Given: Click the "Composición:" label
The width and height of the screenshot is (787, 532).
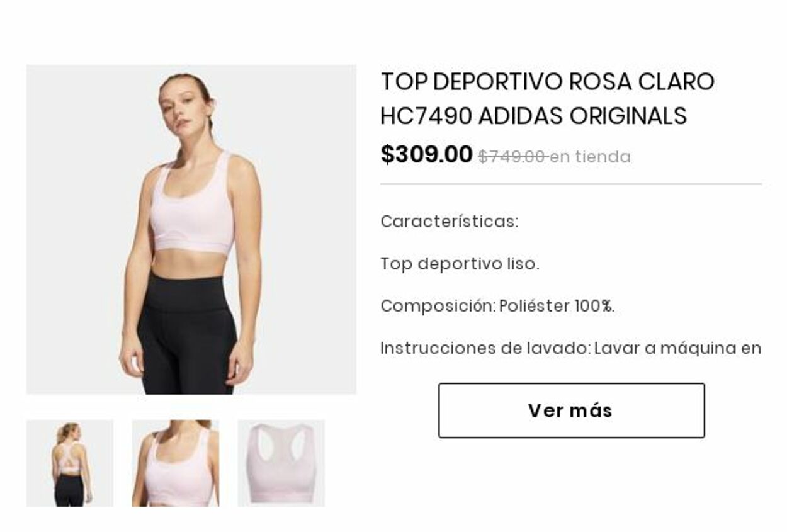Looking at the screenshot, I should [438, 306].
